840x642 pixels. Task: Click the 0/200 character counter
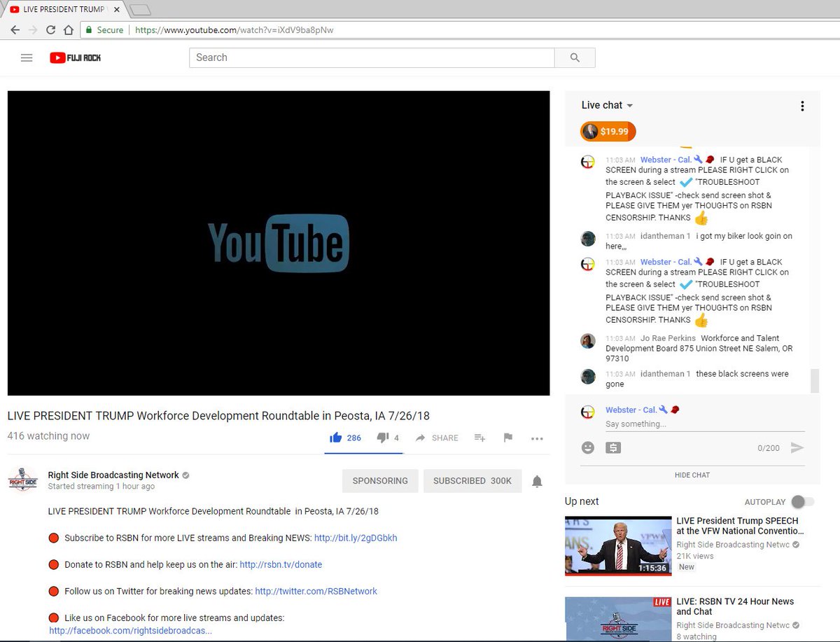click(x=769, y=448)
